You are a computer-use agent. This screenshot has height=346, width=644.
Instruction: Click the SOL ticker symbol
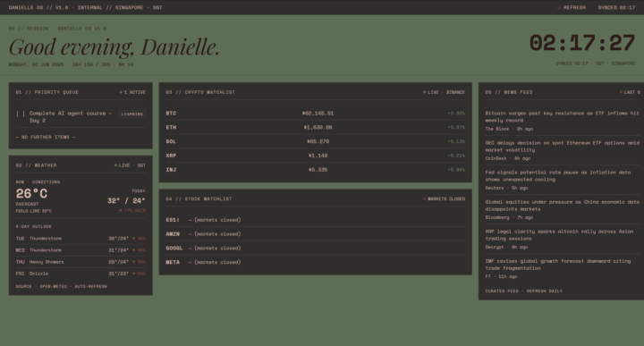coord(171,141)
